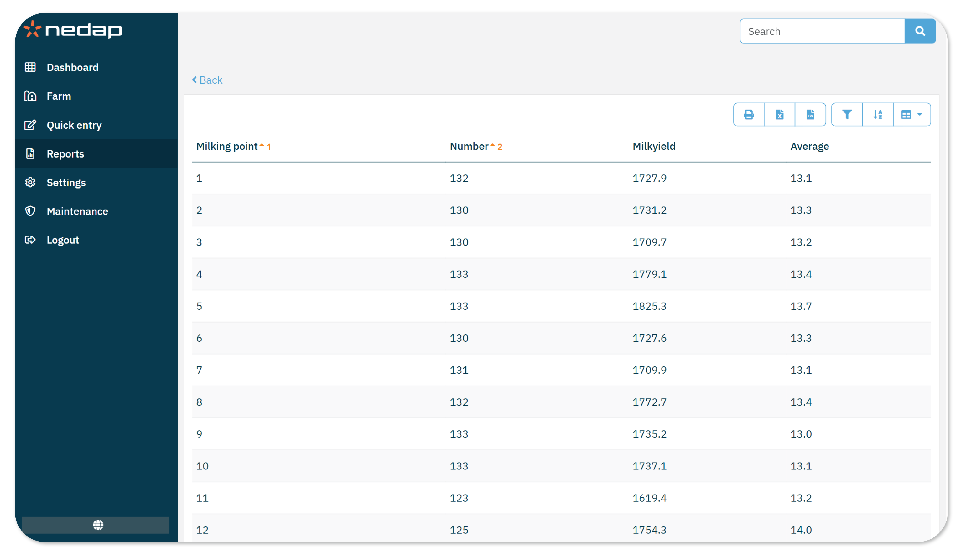The image size is (966, 560).
Task: Select milkyield value 1727.9
Action: click(x=649, y=178)
